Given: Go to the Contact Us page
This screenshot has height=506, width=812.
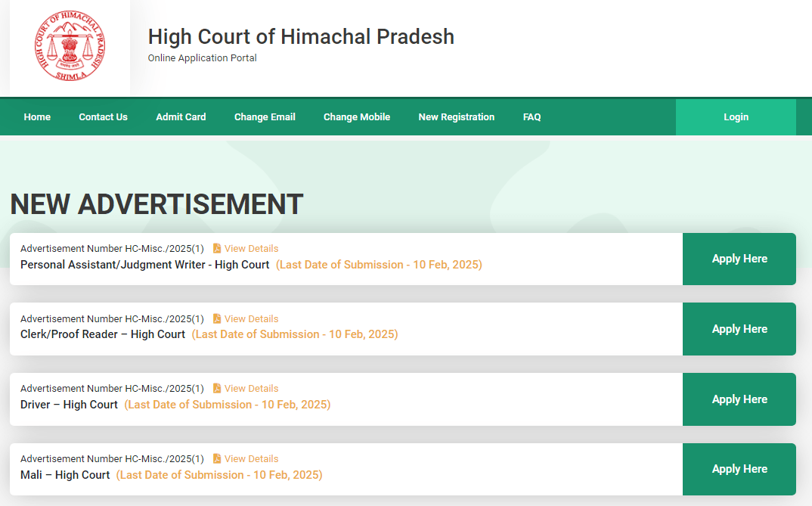Looking at the screenshot, I should click(x=103, y=117).
